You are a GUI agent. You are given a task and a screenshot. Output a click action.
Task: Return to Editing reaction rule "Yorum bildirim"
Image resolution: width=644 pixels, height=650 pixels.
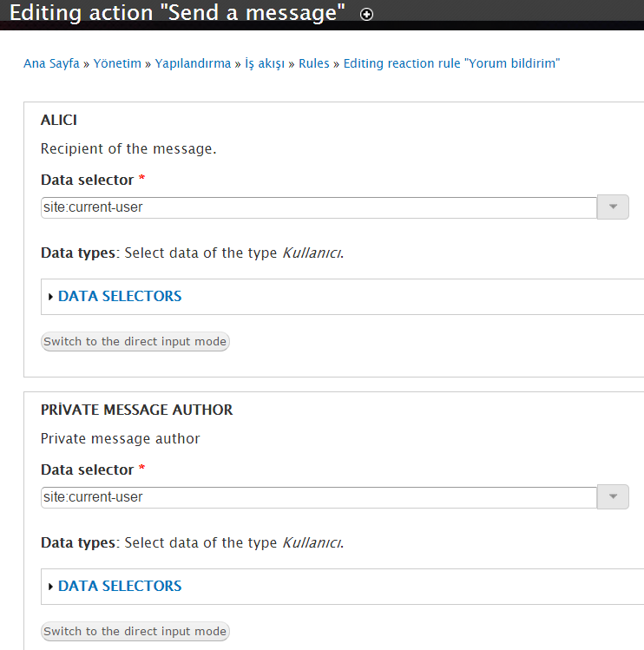click(x=451, y=64)
